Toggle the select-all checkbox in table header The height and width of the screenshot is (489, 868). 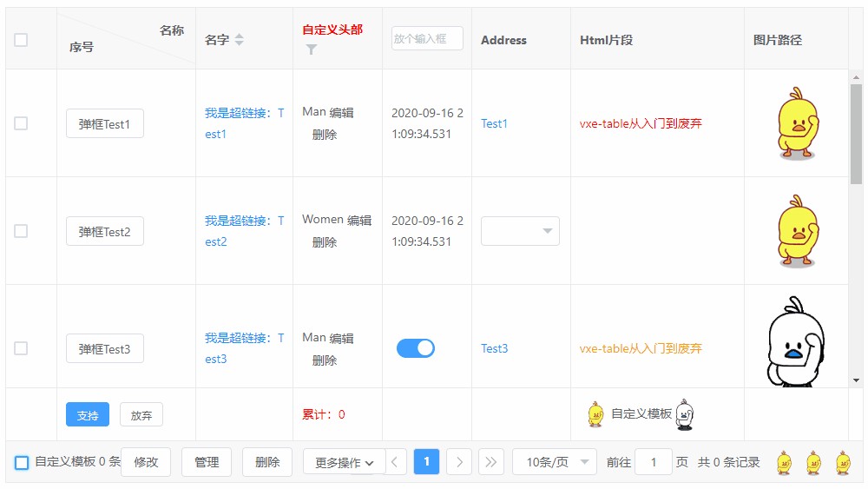tap(21, 40)
